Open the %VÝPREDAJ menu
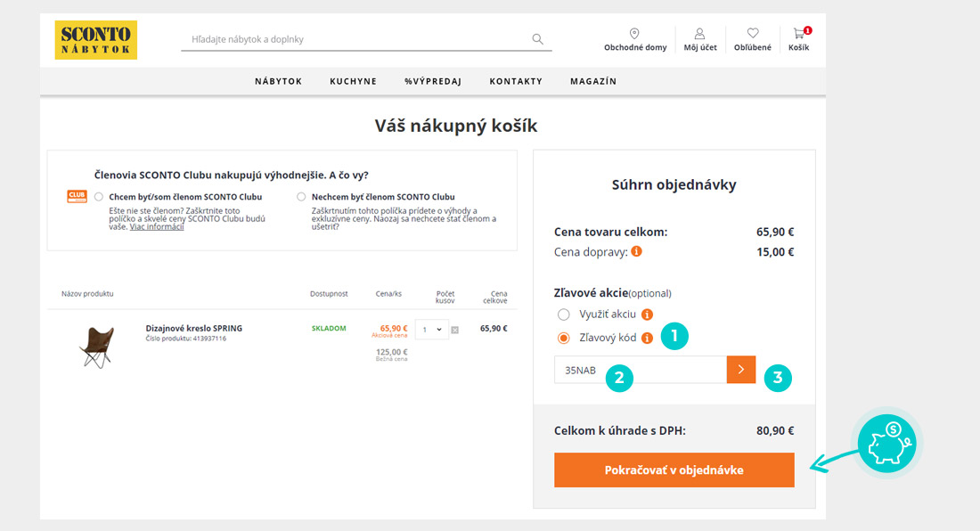Image resolution: width=980 pixels, height=531 pixels. [x=432, y=81]
